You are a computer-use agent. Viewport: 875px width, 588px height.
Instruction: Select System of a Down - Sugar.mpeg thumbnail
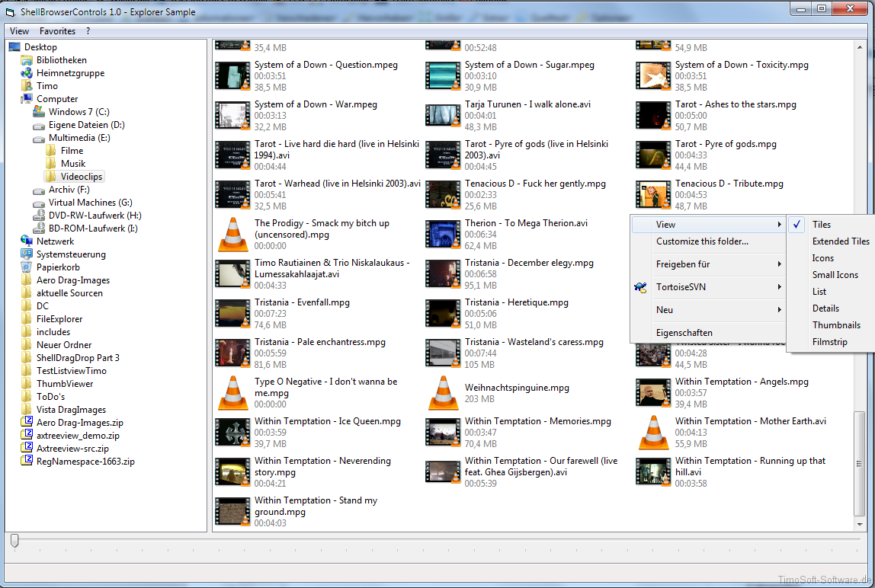coord(443,76)
